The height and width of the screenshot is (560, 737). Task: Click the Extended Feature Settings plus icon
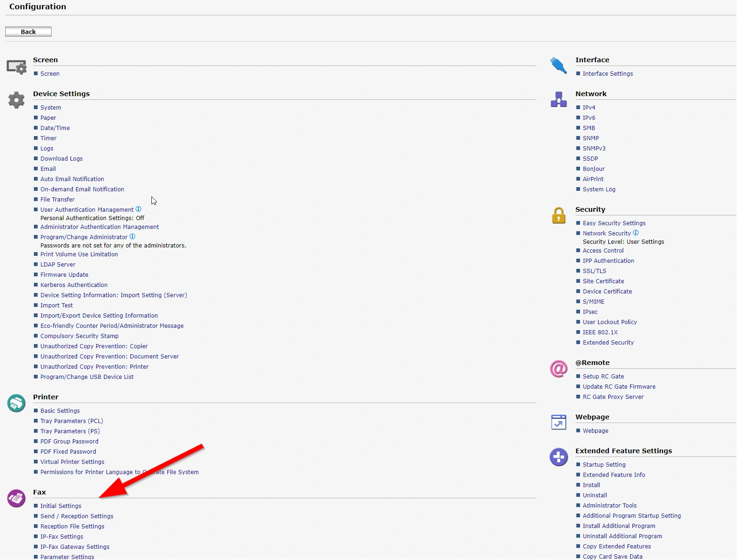click(x=558, y=457)
